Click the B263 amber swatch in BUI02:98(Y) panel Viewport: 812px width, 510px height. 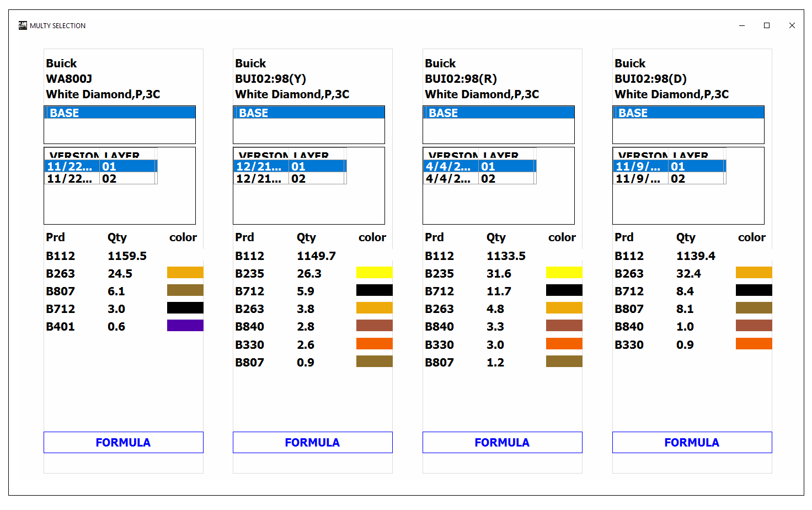[375, 307]
